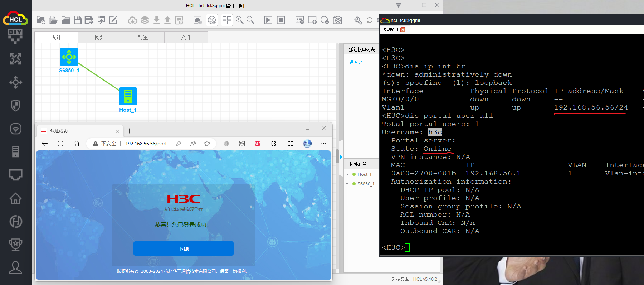Toggle the grid display icon
Screen dimensions: 644x285
click(x=226, y=20)
